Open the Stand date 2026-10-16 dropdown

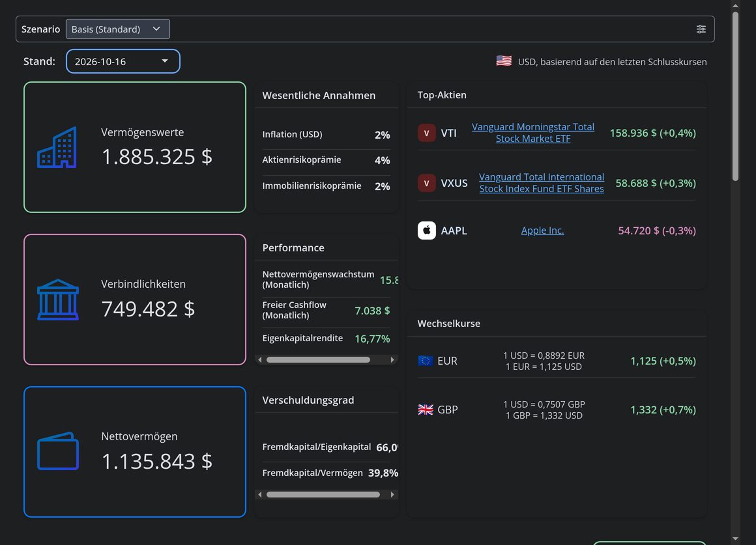tap(123, 61)
